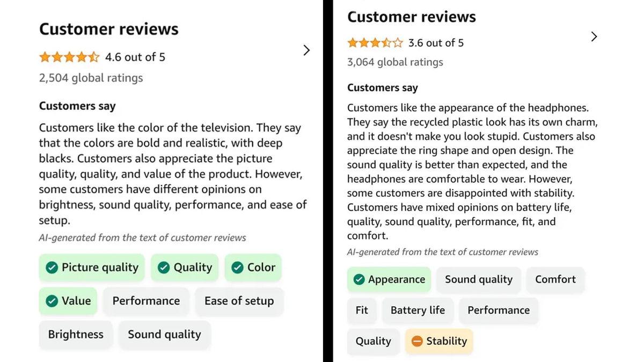Open the 2,504 global ratings link
This screenshot has width=644, height=362.
[x=90, y=78]
